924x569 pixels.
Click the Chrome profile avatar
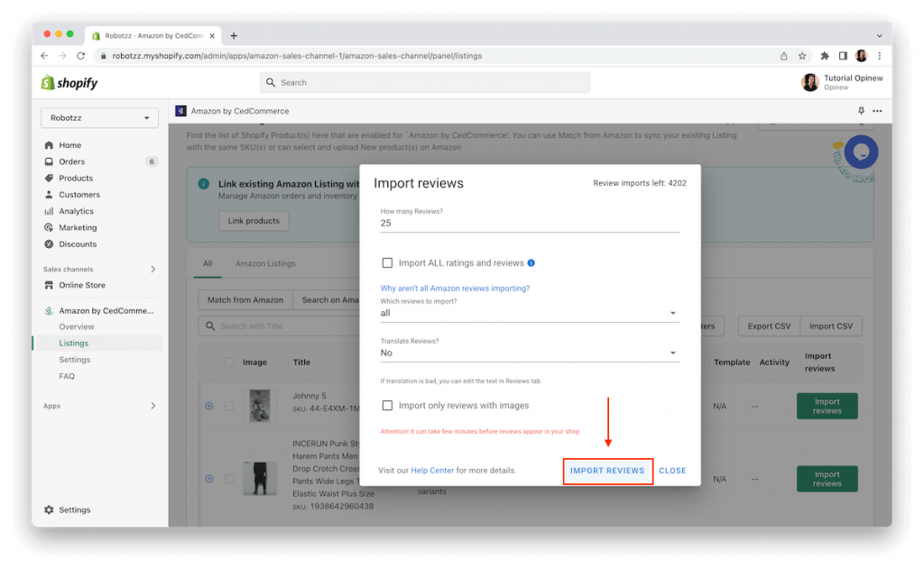click(861, 55)
